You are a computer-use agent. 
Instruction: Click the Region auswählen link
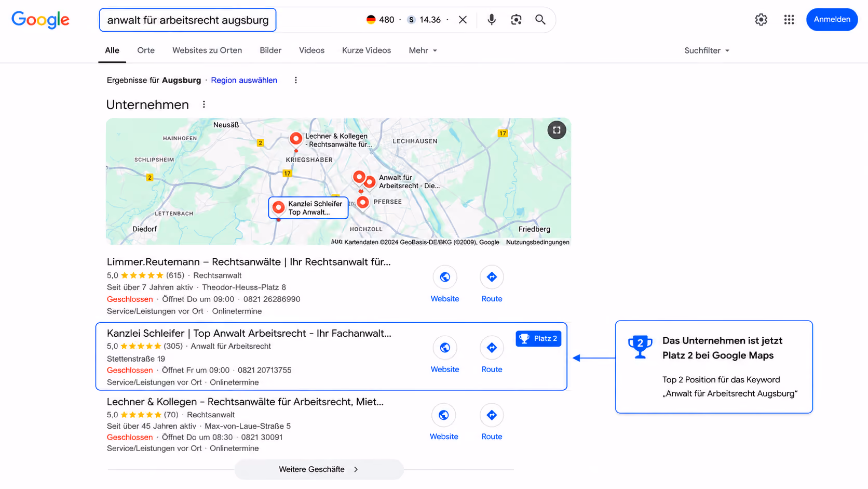pyautogui.click(x=244, y=80)
